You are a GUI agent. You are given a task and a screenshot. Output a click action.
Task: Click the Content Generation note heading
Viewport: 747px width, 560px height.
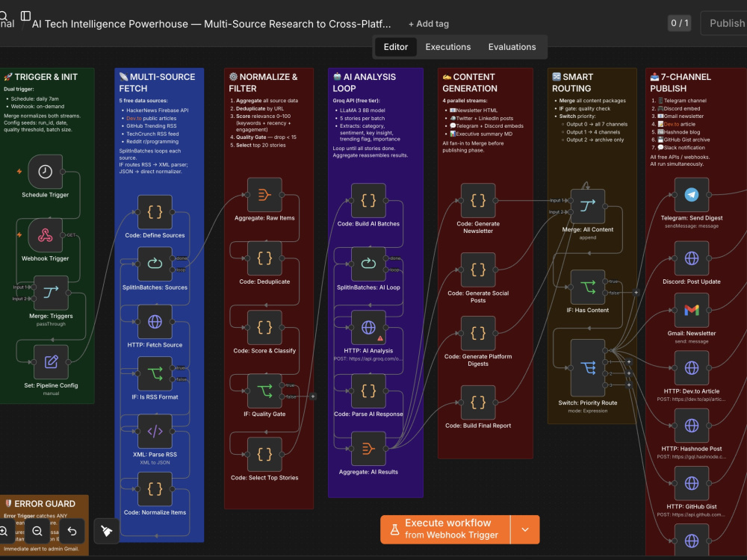click(469, 82)
